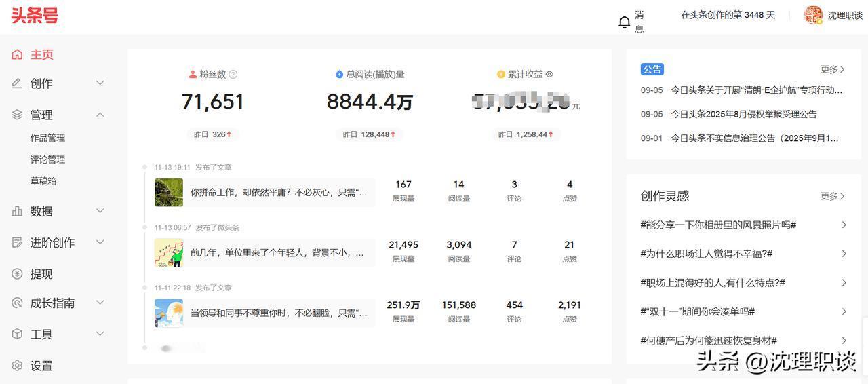Image resolution: width=868 pixels, height=384 pixels.
Task: Click the 沈理职谈 username in the header
Action: 845,16
